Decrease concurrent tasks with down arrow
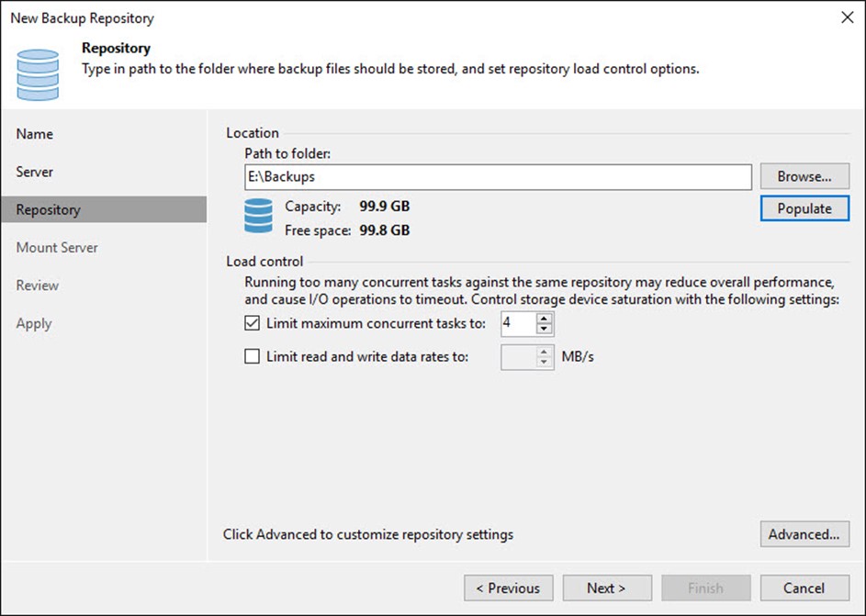 545,329
